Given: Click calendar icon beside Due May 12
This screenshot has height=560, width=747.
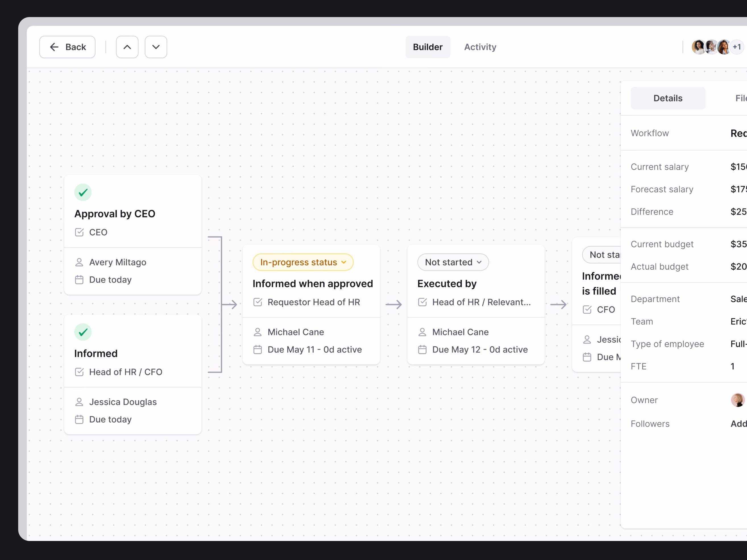Looking at the screenshot, I should [422, 350].
